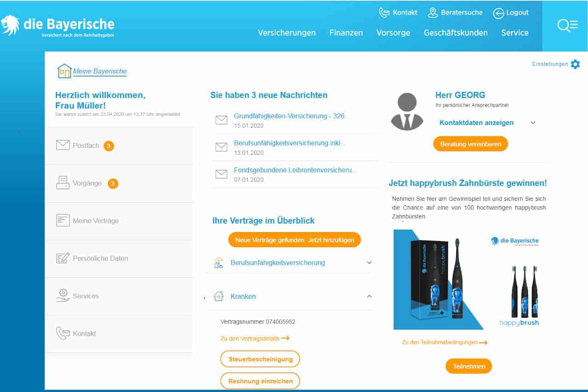
Task: Open Postfach in the sidebar
Action: (119, 146)
